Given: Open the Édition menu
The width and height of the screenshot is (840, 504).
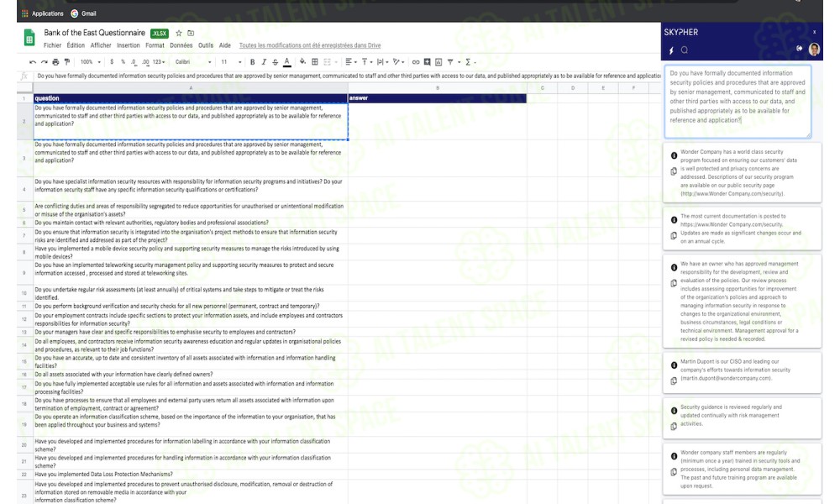Looking at the screenshot, I should (76, 45).
